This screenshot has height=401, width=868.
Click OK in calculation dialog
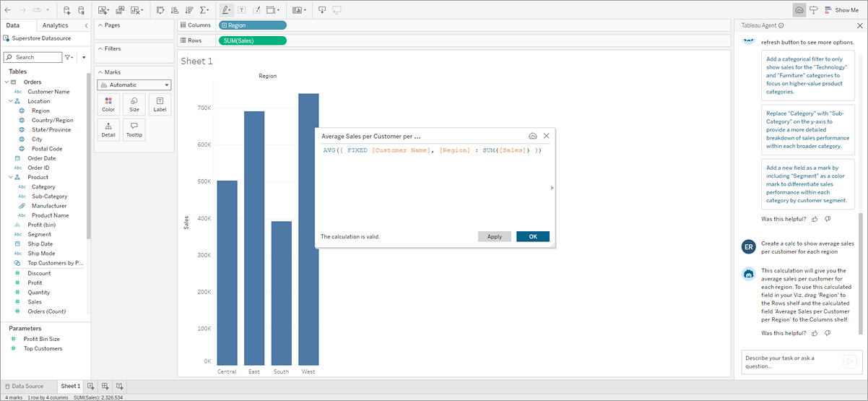pos(533,236)
